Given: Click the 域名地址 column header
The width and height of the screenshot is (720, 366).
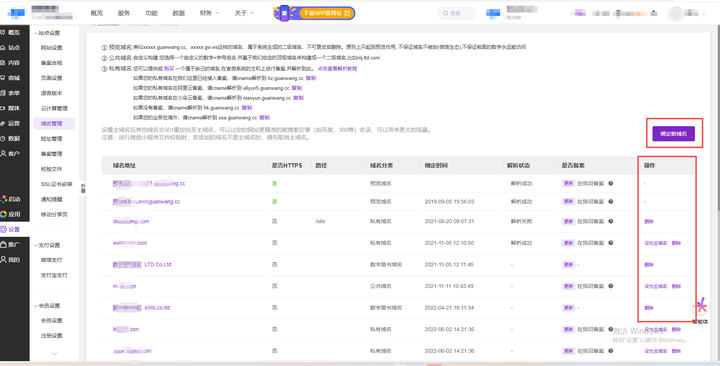Looking at the screenshot, I should click(124, 165).
